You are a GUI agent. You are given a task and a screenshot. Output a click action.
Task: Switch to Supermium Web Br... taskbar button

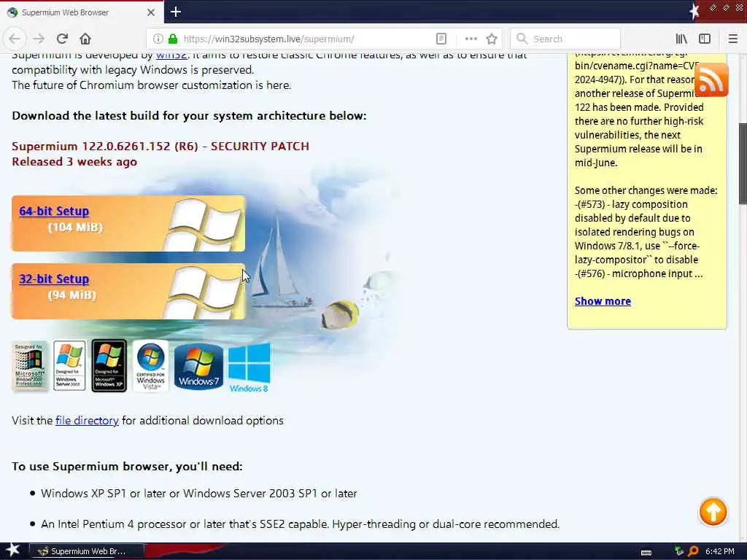[87, 551]
